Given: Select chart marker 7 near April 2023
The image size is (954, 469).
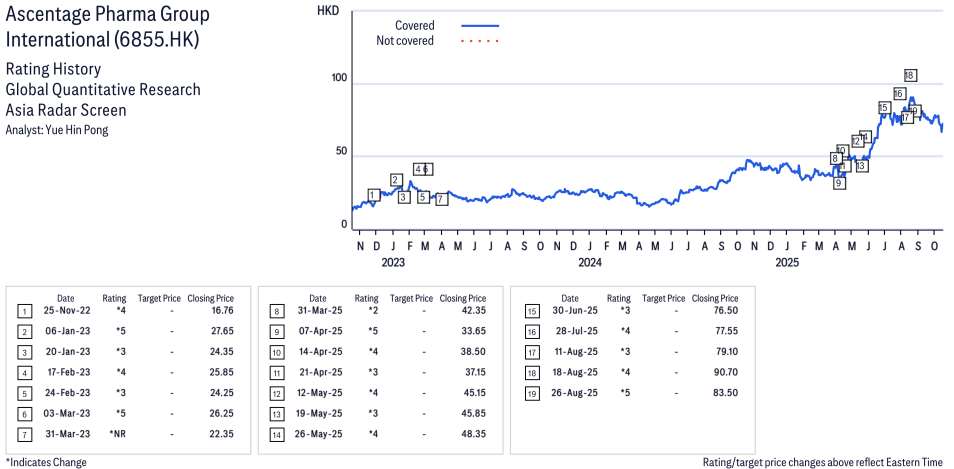Looking at the screenshot, I should tap(441, 199).
